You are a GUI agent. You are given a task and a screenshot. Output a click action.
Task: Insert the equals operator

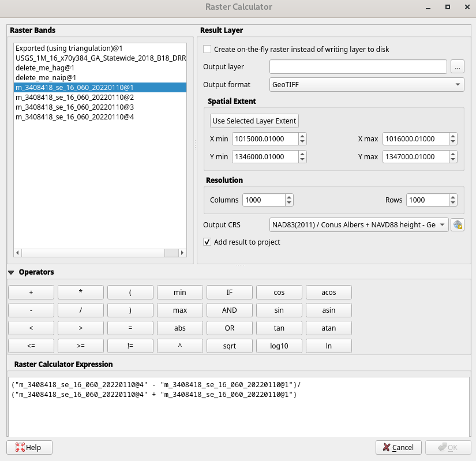130,328
